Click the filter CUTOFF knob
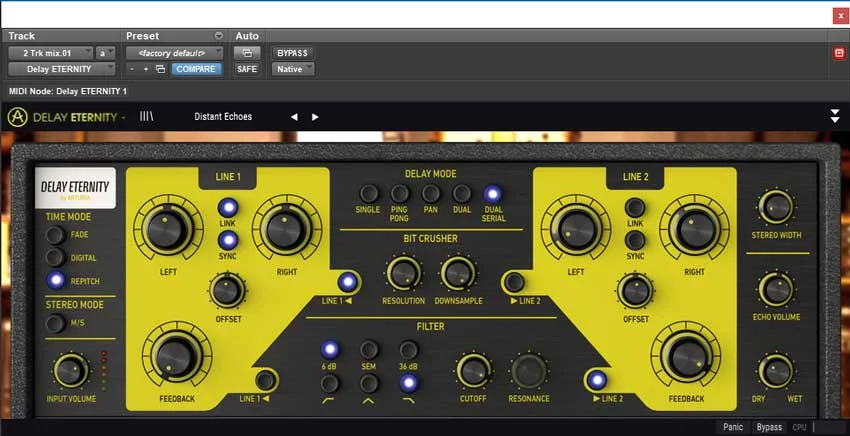 tap(473, 372)
